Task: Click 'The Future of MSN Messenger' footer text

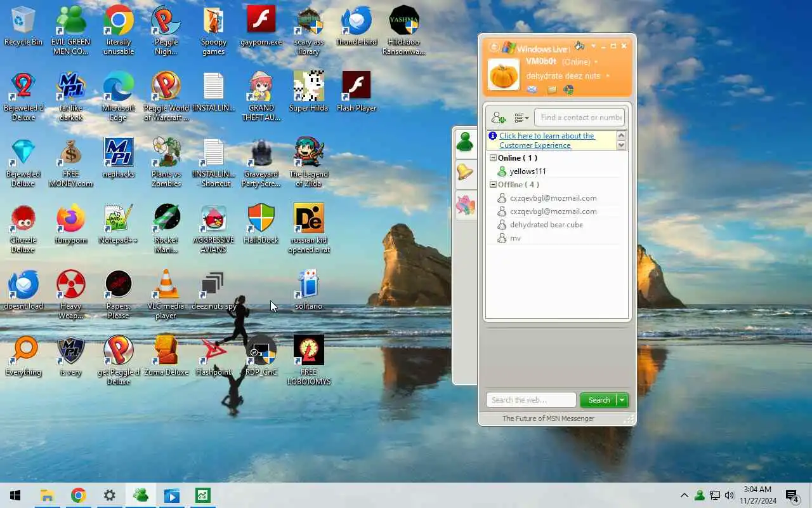Action: coord(548,418)
